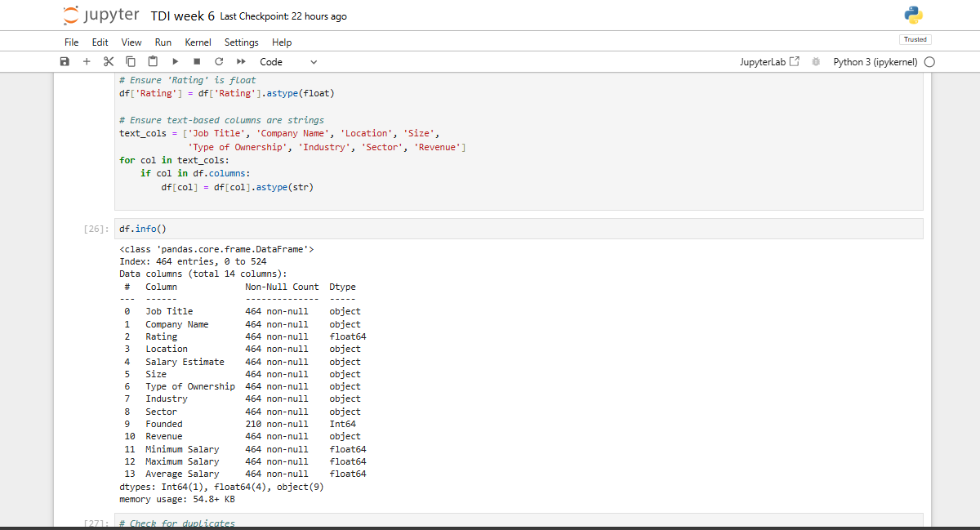
Task: Click the Jupyter logo
Action: point(101,16)
